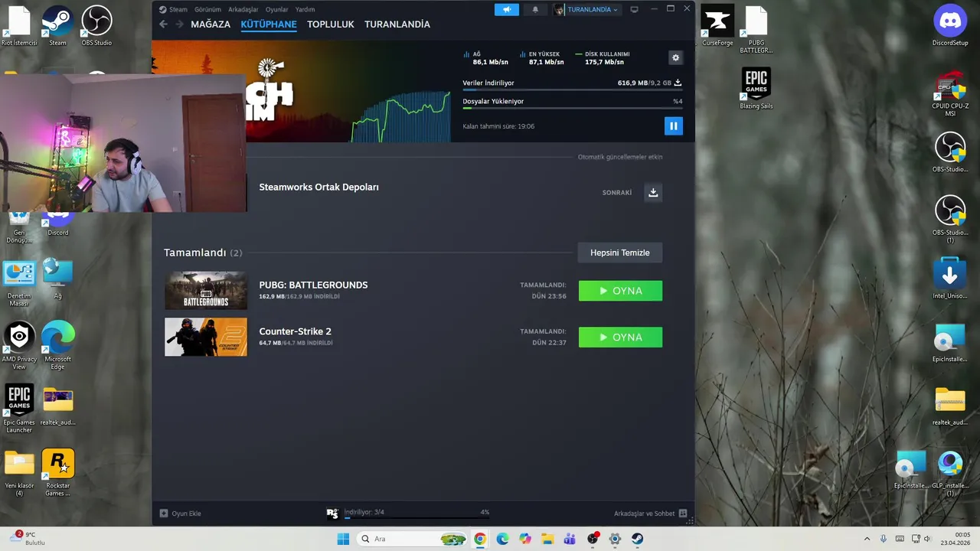980x551 pixels.
Task: Open the Oyunlar menu
Action: 276,9
